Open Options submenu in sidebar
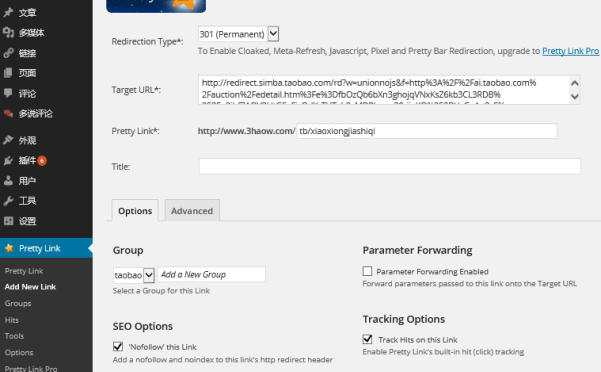601x372 pixels. click(19, 352)
